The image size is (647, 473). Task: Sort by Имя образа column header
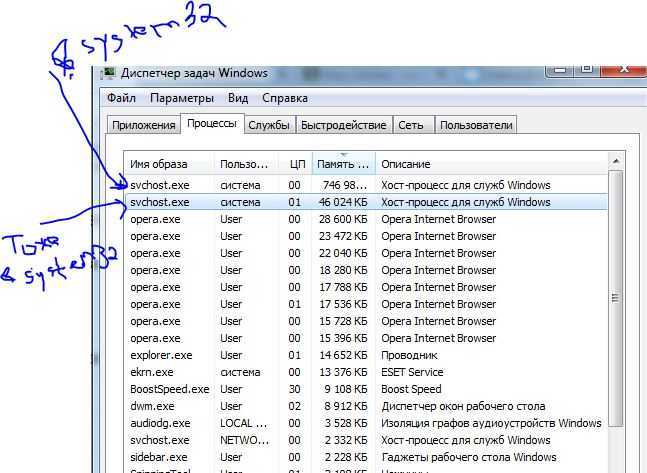coord(169,164)
